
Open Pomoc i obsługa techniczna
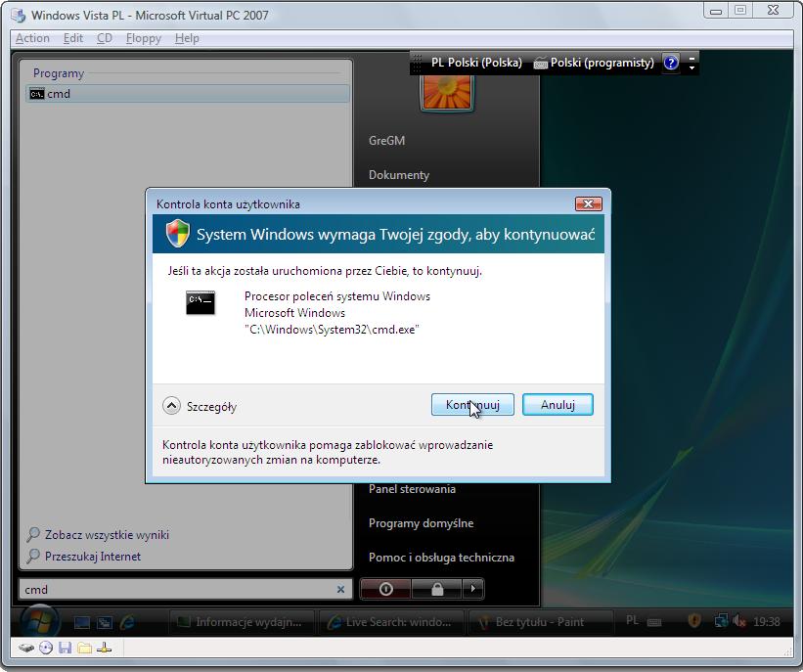[x=441, y=558]
